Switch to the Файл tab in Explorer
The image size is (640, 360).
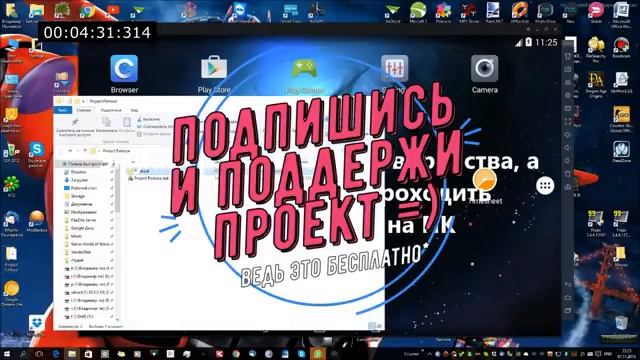[x=62, y=110]
